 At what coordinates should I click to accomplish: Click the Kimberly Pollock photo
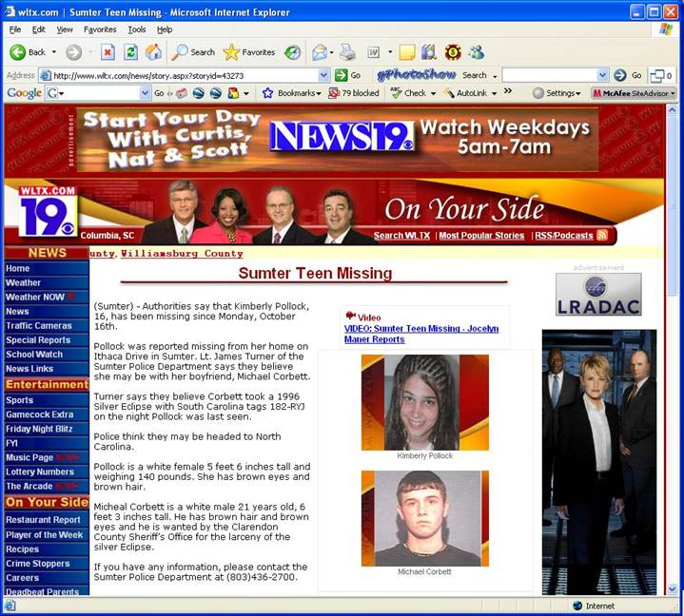pyautogui.click(x=425, y=402)
